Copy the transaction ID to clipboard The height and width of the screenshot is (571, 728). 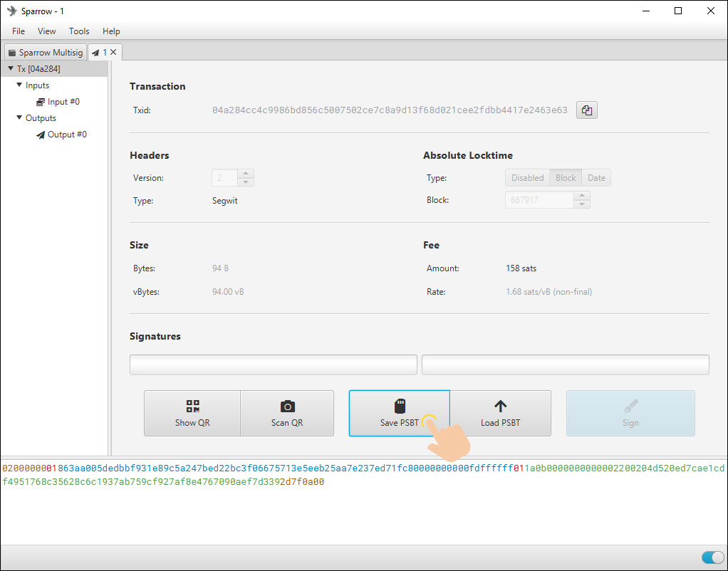[x=586, y=110]
